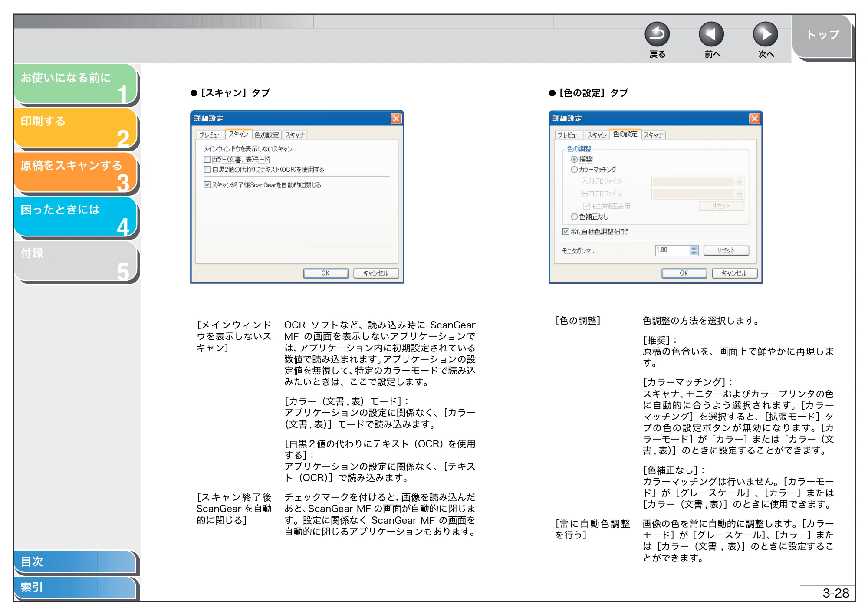The image size is (868, 614).
Task: Open chapter 5 付録
Action: click(76, 260)
